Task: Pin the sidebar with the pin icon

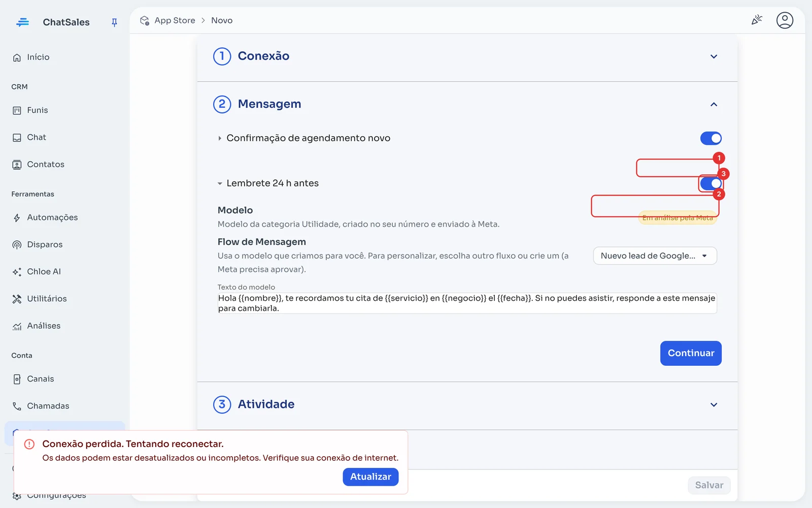Action: (x=114, y=22)
